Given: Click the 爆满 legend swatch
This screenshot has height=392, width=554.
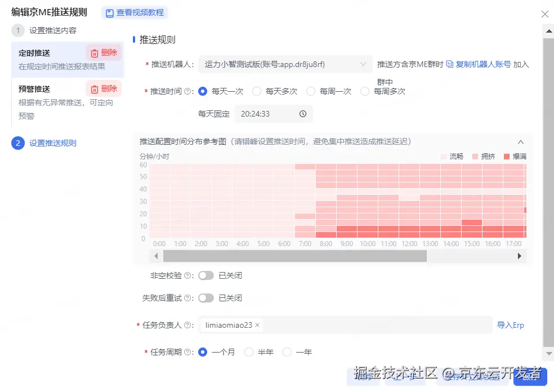Looking at the screenshot, I should point(506,157).
